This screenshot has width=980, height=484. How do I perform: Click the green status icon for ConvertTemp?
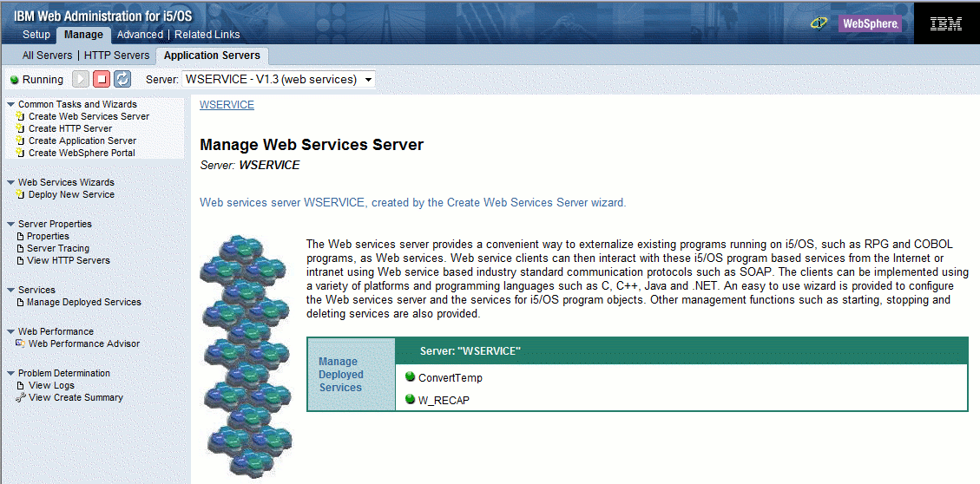pos(410,376)
